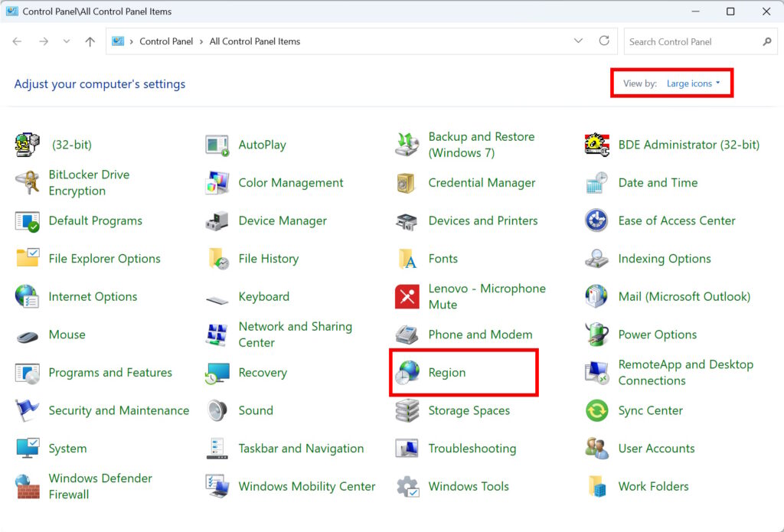
Task: Open the Region globe icon
Action: [x=407, y=373]
